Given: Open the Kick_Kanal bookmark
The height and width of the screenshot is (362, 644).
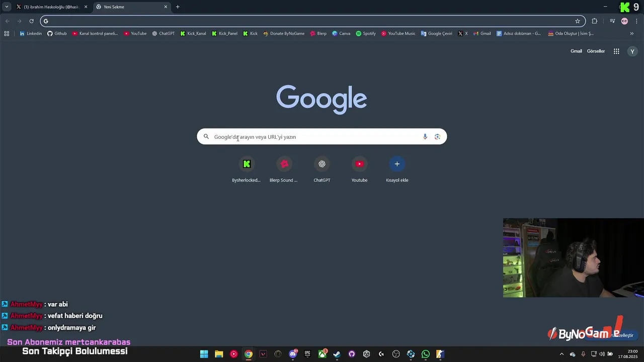Looking at the screenshot, I should coord(193,34).
